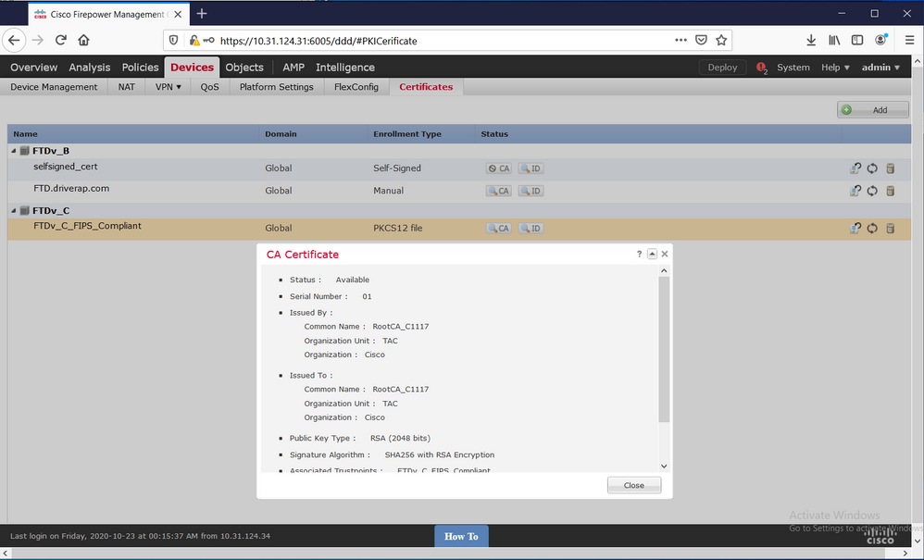Open the tracking protection shield icon
The width and height of the screenshot is (924, 560).
pos(173,40)
